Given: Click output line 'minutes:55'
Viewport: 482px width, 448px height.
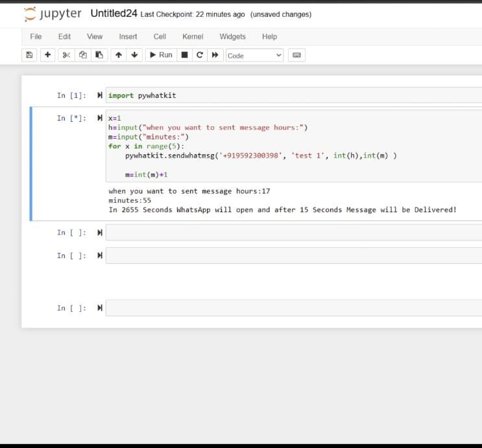Looking at the screenshot, I should [x=130, y=200].
